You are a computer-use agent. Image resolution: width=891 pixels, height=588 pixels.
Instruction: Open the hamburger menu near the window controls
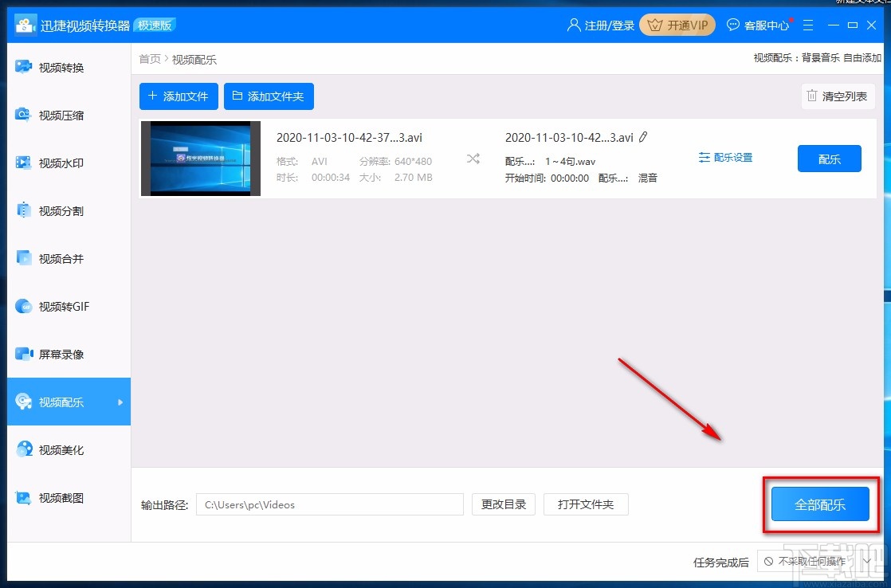coord(808,25)
